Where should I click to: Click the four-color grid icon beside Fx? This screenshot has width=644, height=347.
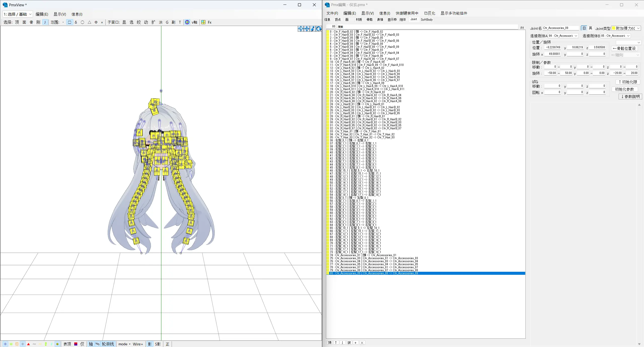tap(203, 22)
